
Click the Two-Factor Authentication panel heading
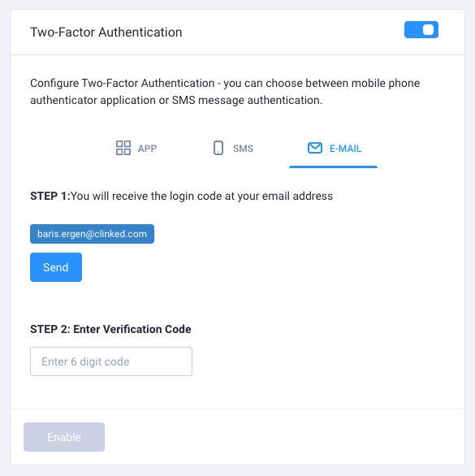tap(106, 32)
